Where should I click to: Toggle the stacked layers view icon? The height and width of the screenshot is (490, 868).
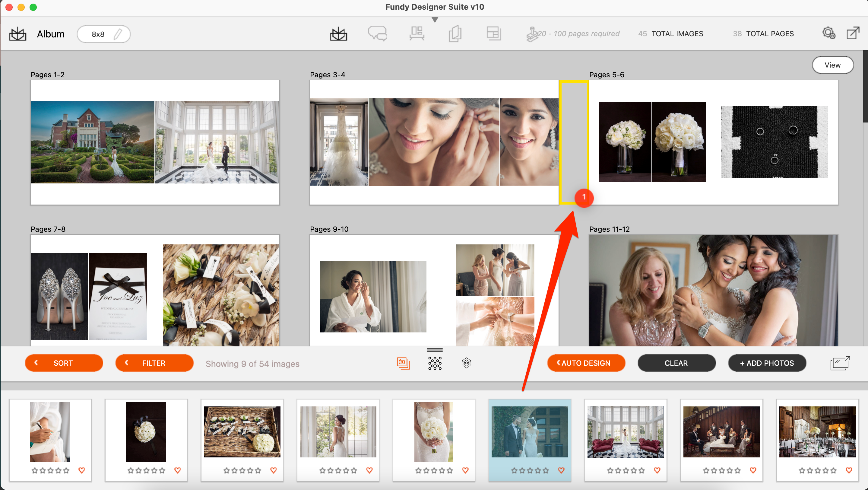[x=466, y=363]
